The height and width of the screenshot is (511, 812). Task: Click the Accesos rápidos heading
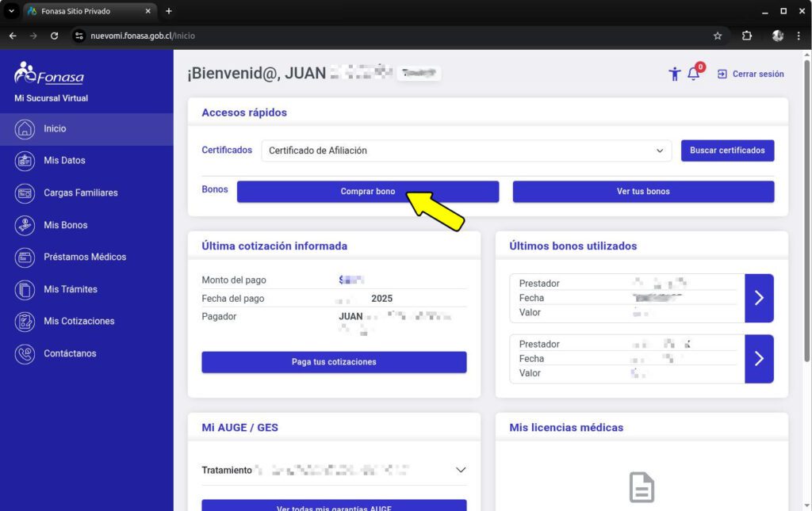tap(244, 112)
